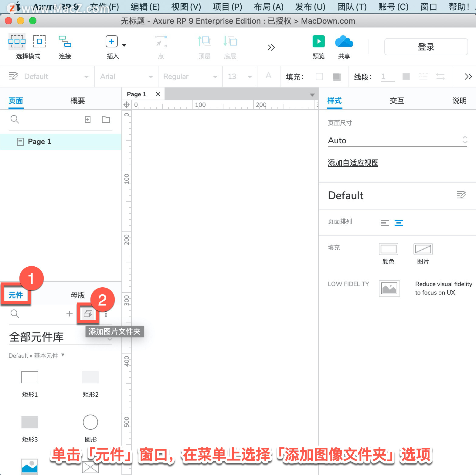The image size is (476, 475).
Task: Collapse the Default basic widgets section
Action: (x=63, y=355)
